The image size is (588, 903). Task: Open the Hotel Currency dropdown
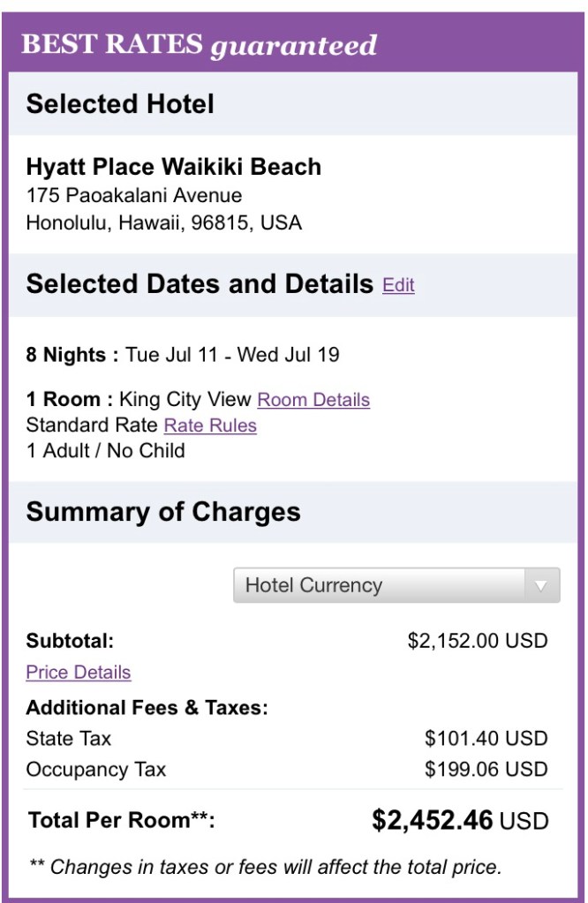380,585
